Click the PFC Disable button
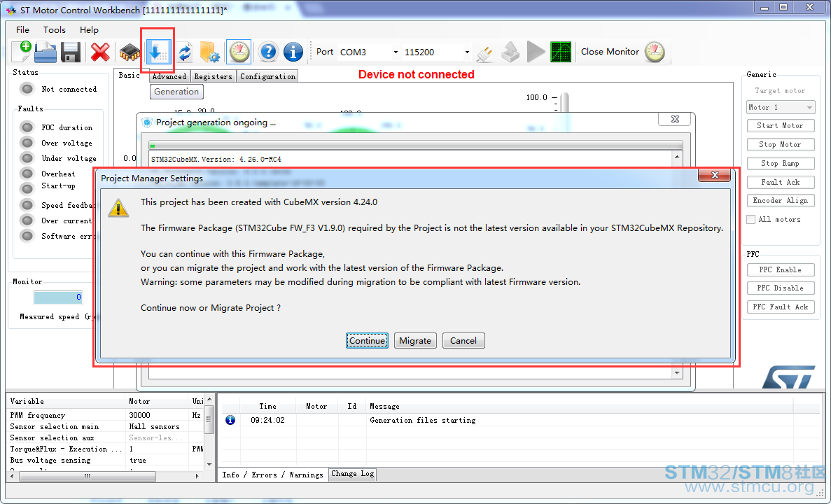 (781, 288)
